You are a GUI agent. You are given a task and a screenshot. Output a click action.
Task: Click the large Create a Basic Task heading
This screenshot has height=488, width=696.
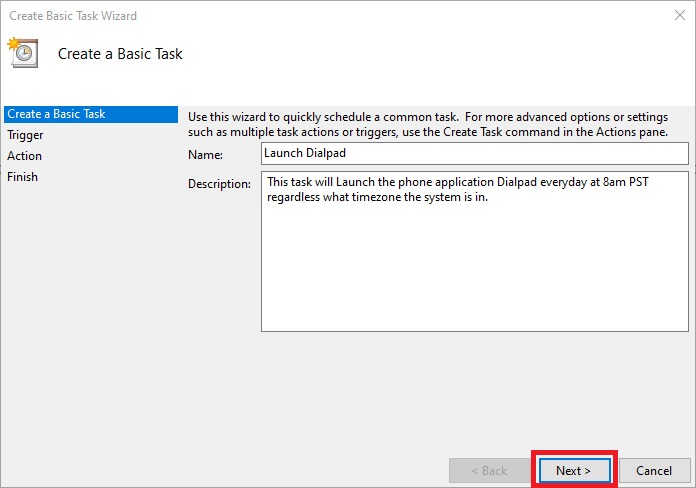point(120,54)
